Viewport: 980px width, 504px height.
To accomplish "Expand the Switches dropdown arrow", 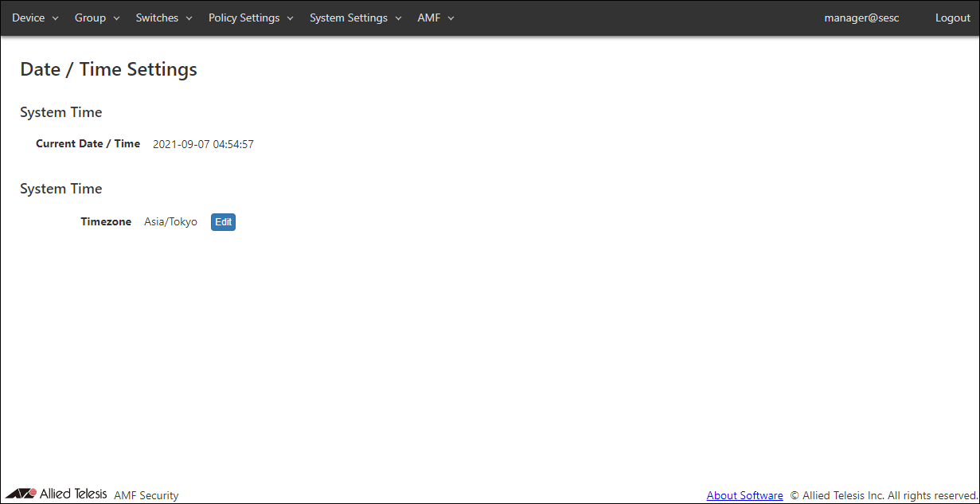I will [189, 18].
